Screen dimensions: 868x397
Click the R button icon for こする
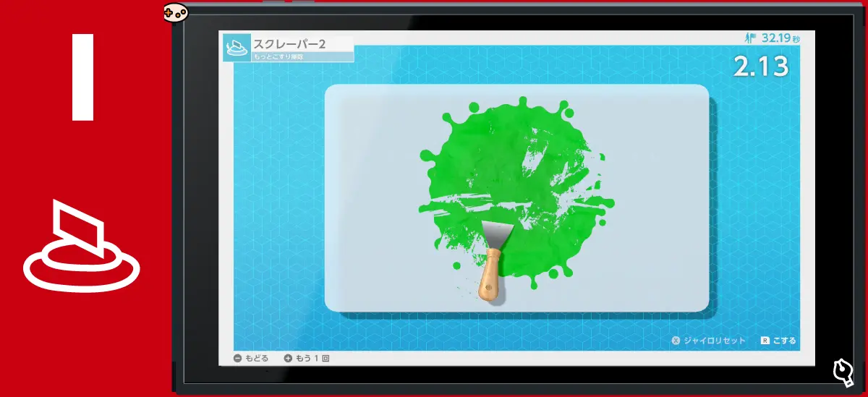(764, 341)
